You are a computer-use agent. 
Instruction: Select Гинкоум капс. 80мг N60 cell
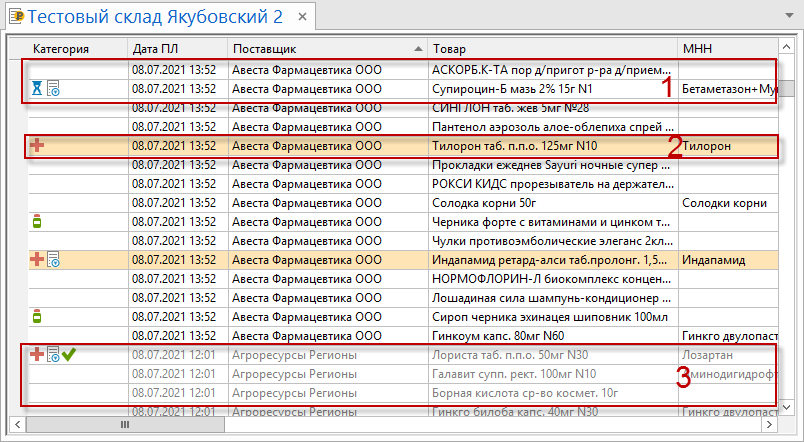click(553, 335)
